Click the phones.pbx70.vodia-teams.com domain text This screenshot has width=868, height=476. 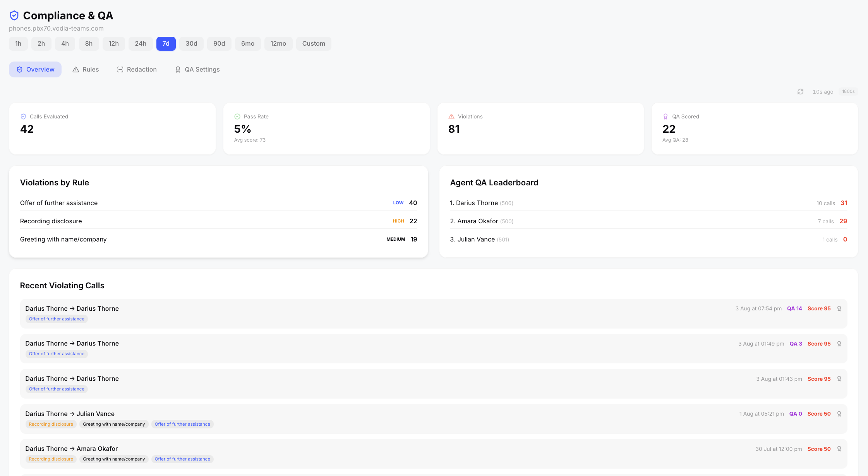(56, 28)
